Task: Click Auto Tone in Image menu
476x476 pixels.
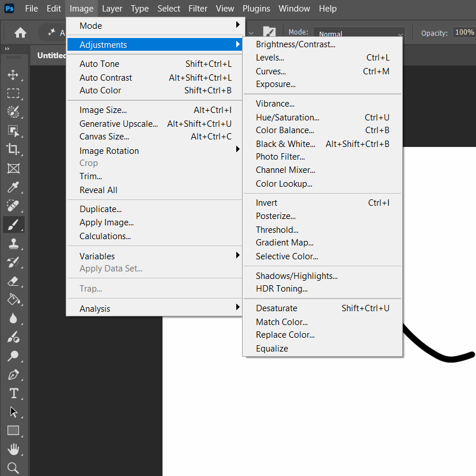Action: click(x=154, y=64)
